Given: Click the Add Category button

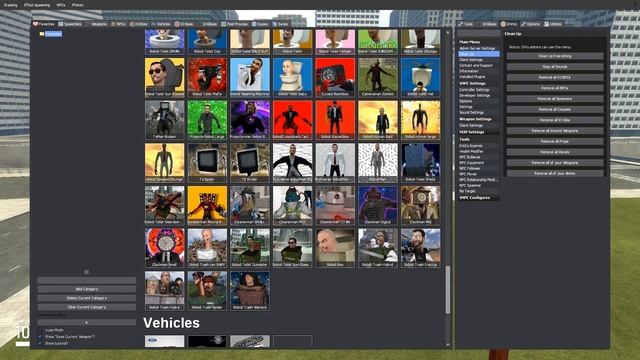Looking at the screenshot, I should (87, 289).
